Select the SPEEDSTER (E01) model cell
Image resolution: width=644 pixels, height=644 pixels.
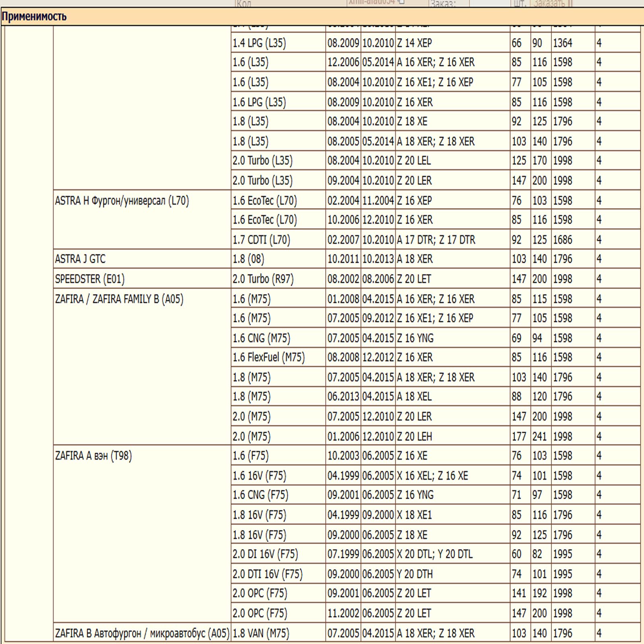pos(89,279)
